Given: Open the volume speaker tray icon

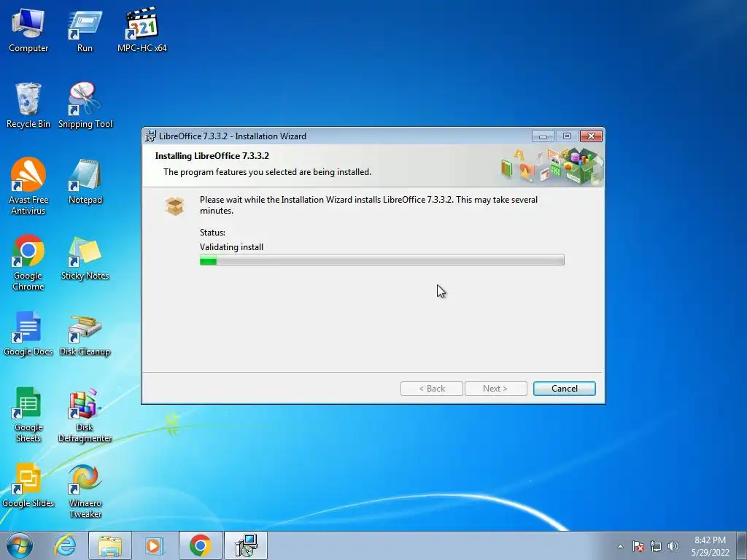Looking at the screenshot, I should point(673,546).
